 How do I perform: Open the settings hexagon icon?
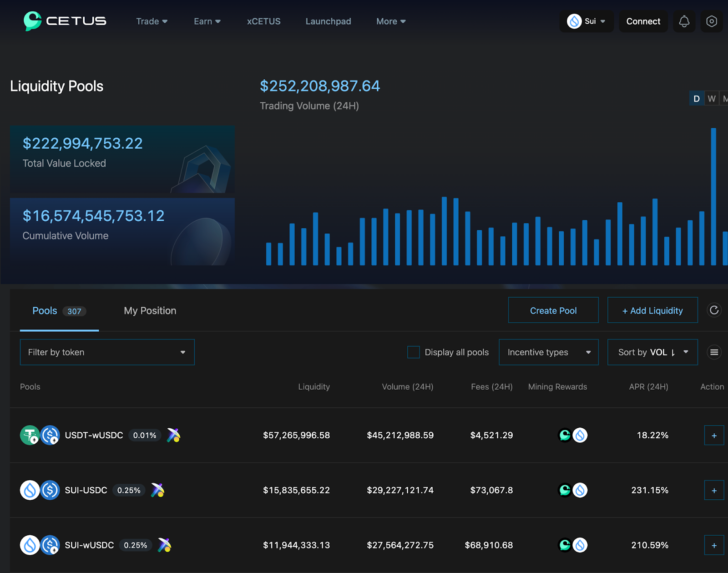712,21
